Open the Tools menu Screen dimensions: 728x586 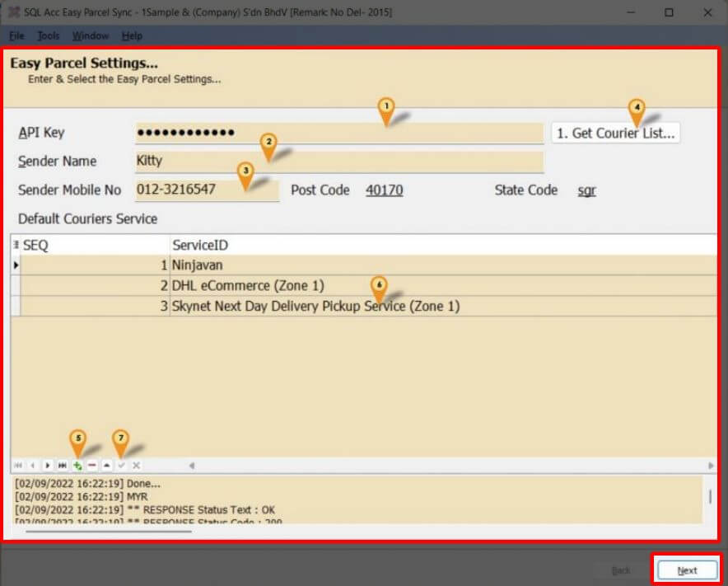tap(49, 35)
